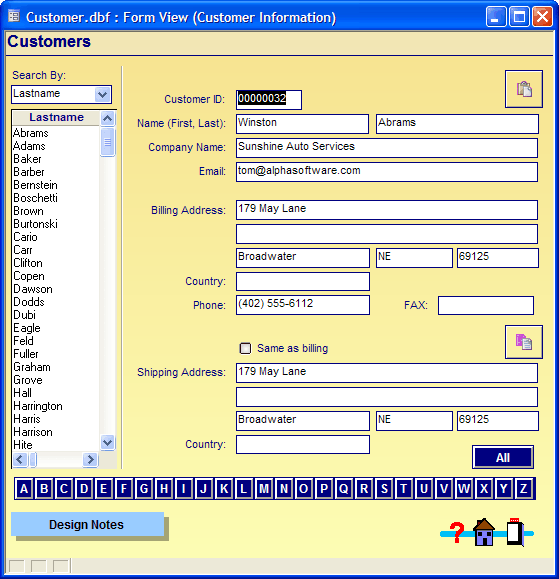Click scroll-right arrow under the lastname list

[90, 460]
